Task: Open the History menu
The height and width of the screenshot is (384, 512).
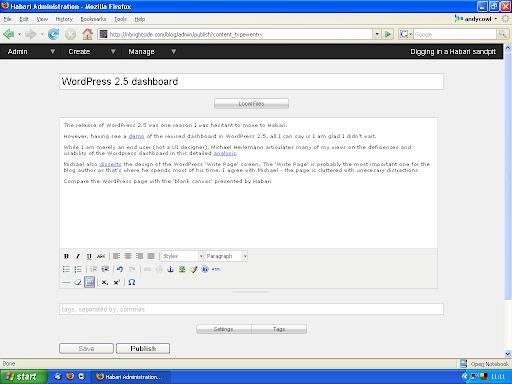Action: (x=64, y=19)
